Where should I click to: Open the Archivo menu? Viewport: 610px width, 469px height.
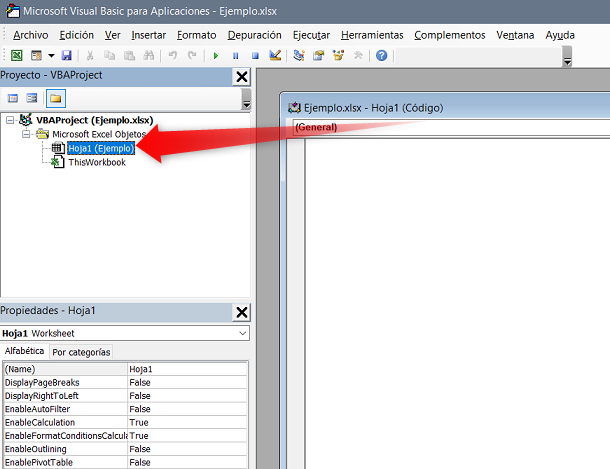tap(31, 35)
